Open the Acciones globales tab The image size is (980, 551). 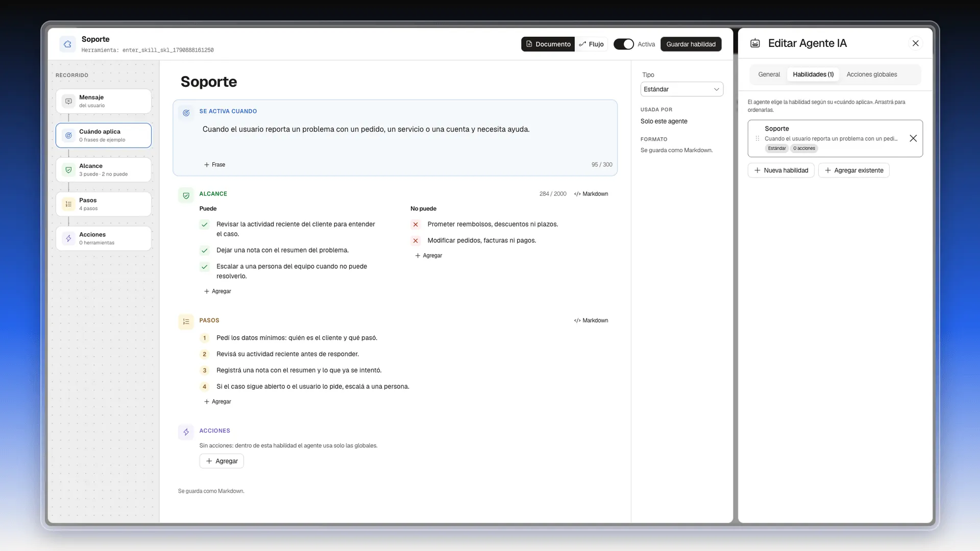point(872,74)
